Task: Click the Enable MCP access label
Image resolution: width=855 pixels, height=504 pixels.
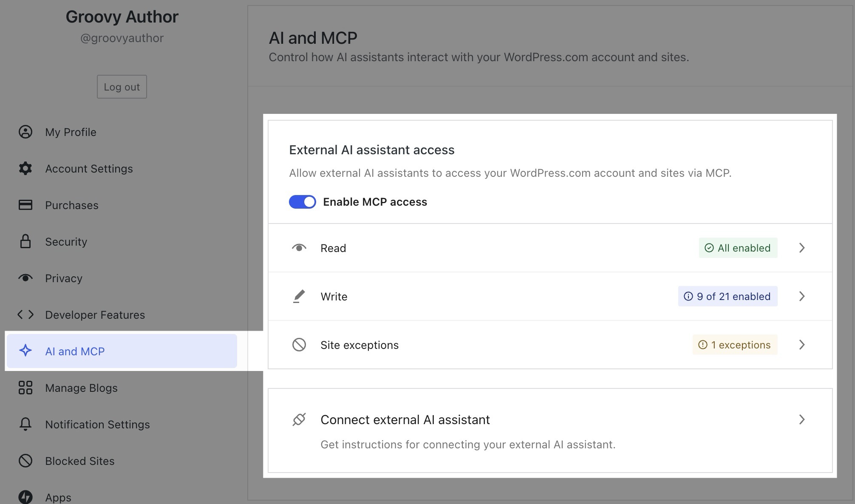Action: click(375, 202)
